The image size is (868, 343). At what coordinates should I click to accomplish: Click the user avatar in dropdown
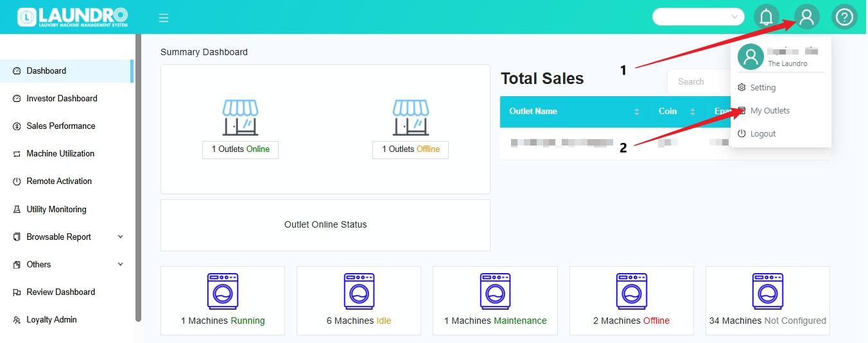click(x=751, y=56)
